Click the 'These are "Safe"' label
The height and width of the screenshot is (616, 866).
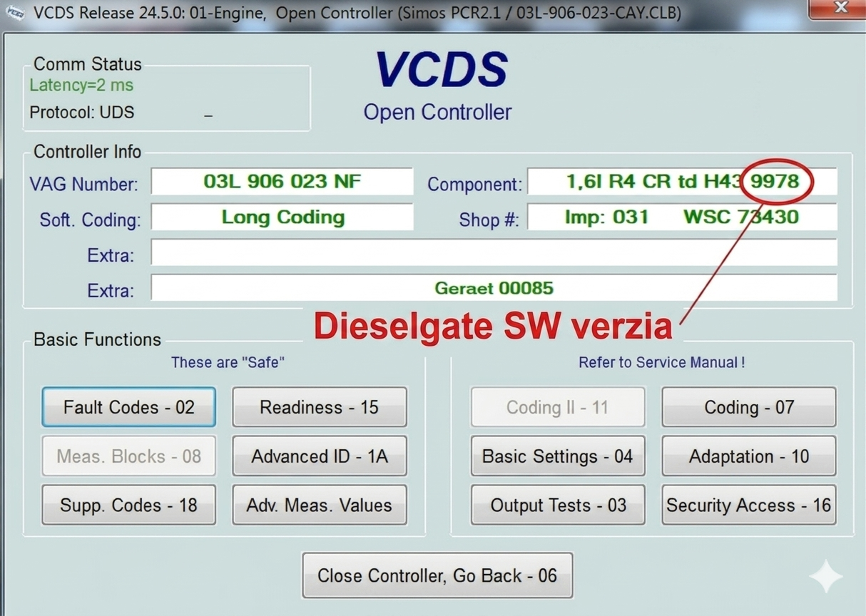(228, 362)
